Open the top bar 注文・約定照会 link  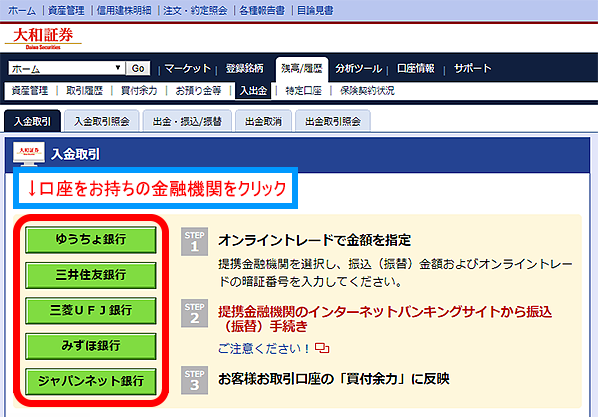pos(195,10)
